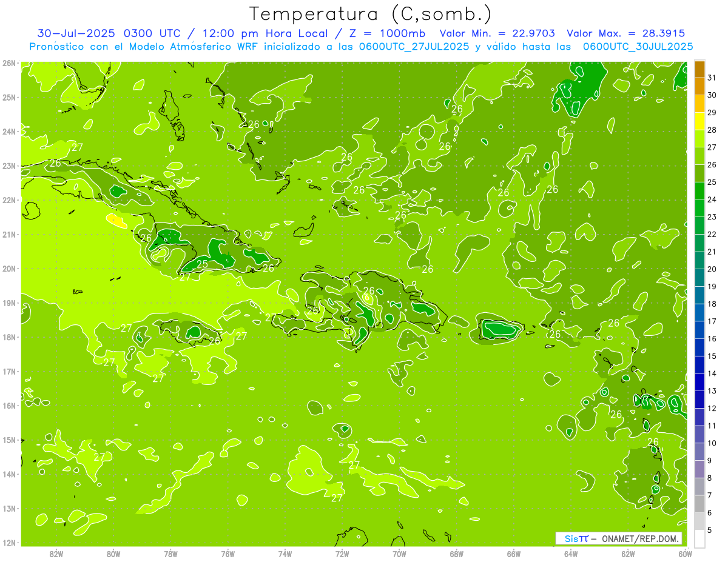The width and height of the screenshot is (728, 562).
Task: Click the "30" color scale label
Action: 712,95
